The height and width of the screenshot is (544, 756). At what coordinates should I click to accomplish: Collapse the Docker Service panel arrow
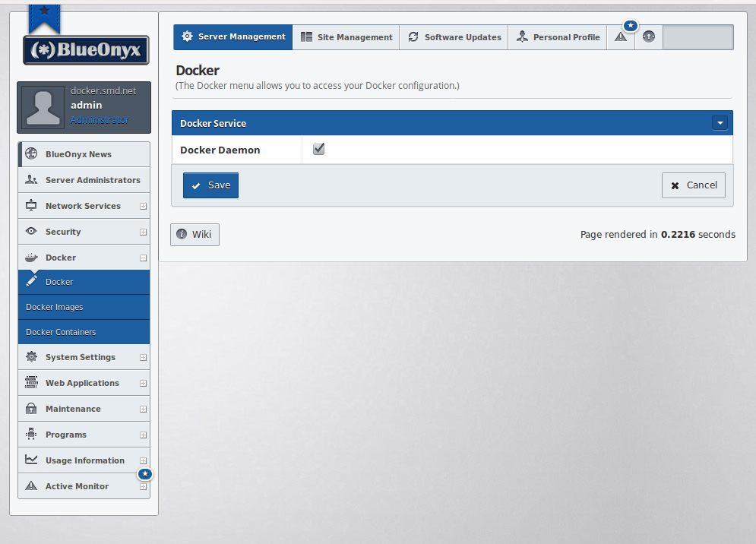coord(720,123)
